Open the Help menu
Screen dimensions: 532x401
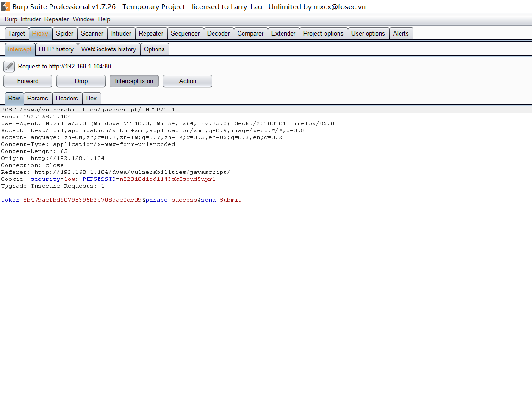pyautogui.click(x=104, y=19)
